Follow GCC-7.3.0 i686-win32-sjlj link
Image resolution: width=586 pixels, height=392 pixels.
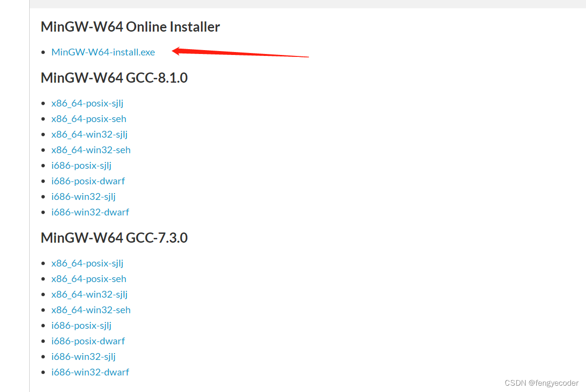click(x=84, y=356)
